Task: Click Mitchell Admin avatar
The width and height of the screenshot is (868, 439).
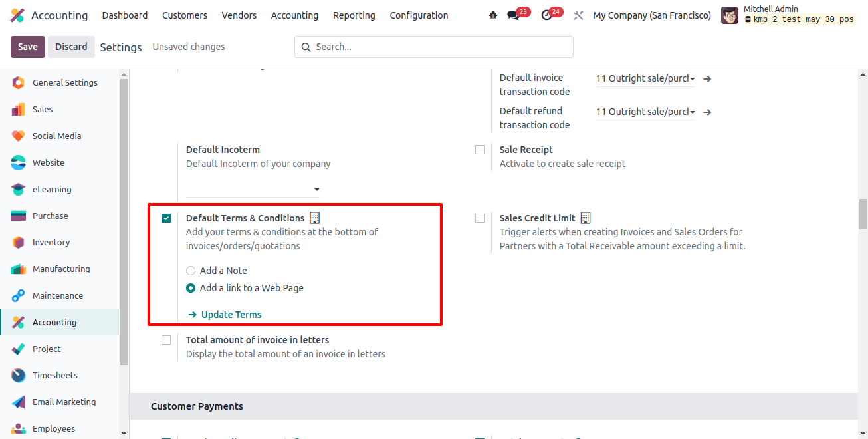Action: tap(730, 15)
